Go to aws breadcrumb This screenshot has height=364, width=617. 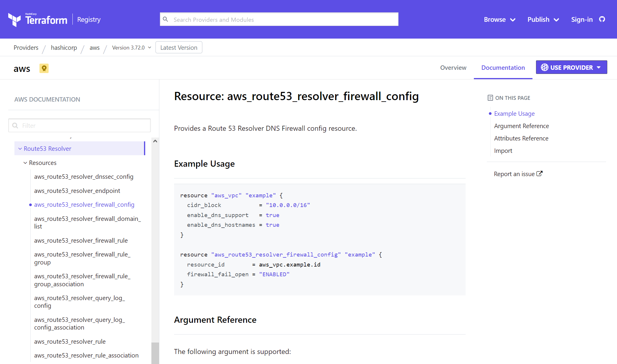click(x=95, y=48)
